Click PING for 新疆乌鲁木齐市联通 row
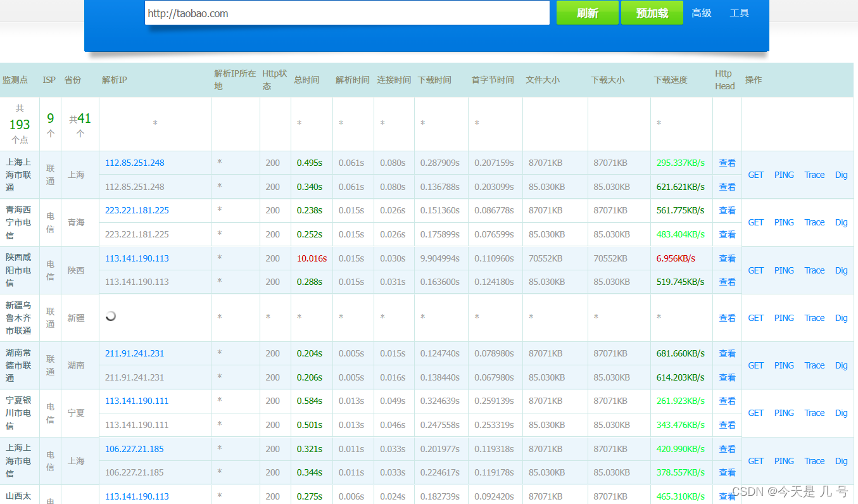858x504 pixels. pos(784,318)
